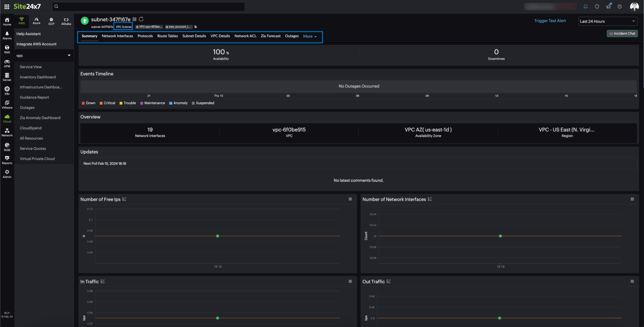Click the refresh icon beside subnet name
Viewport: 644px width, 327px height.
point(141,19)
